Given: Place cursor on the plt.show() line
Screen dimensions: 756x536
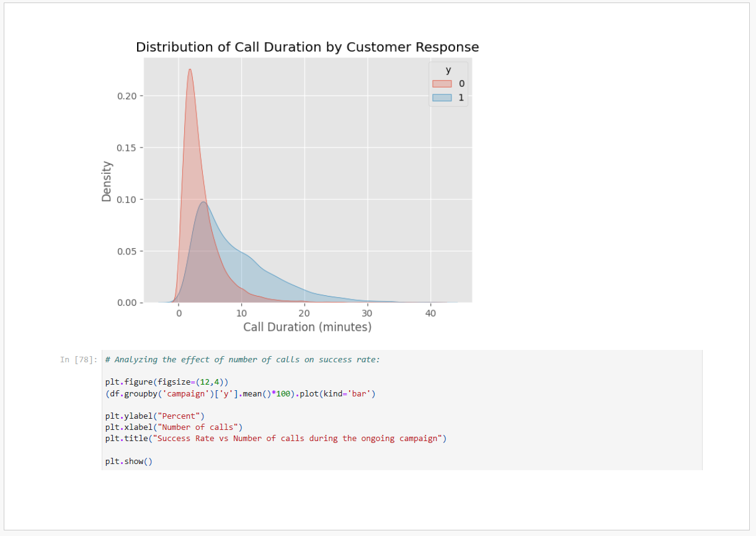Looking at the screenshot, I should (x=128, y=461).
